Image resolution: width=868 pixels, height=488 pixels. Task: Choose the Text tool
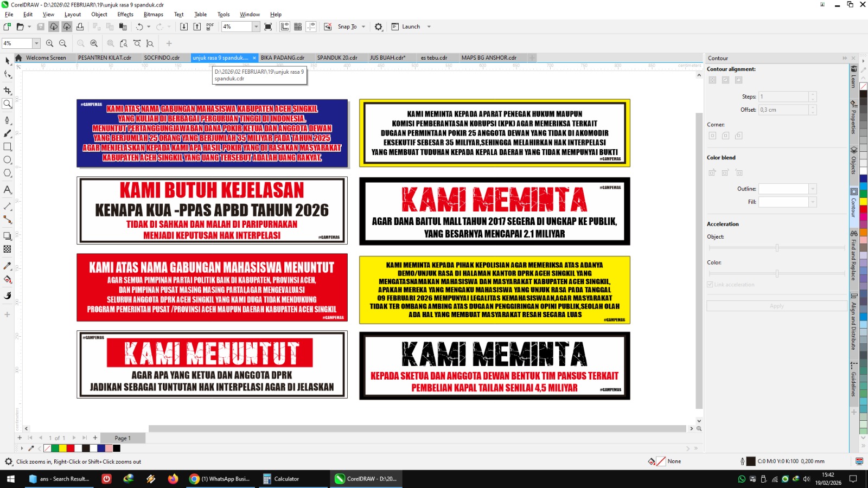pos(8,190)
